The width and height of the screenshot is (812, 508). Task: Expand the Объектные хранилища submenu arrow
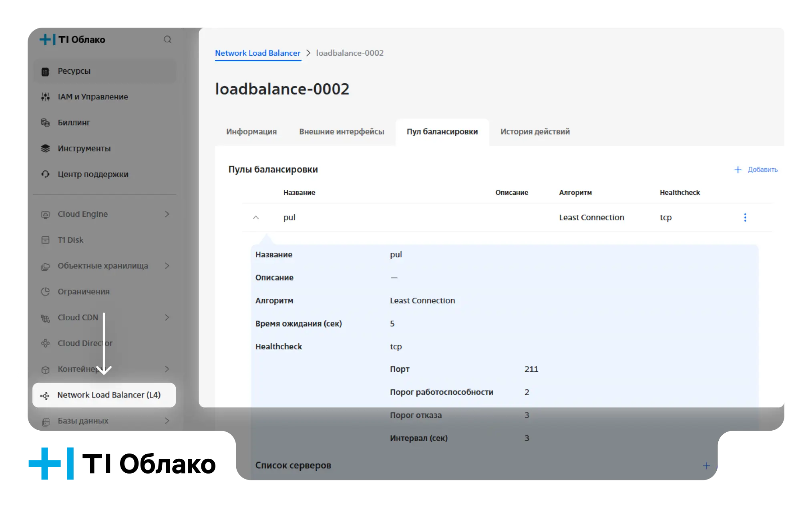167,266
